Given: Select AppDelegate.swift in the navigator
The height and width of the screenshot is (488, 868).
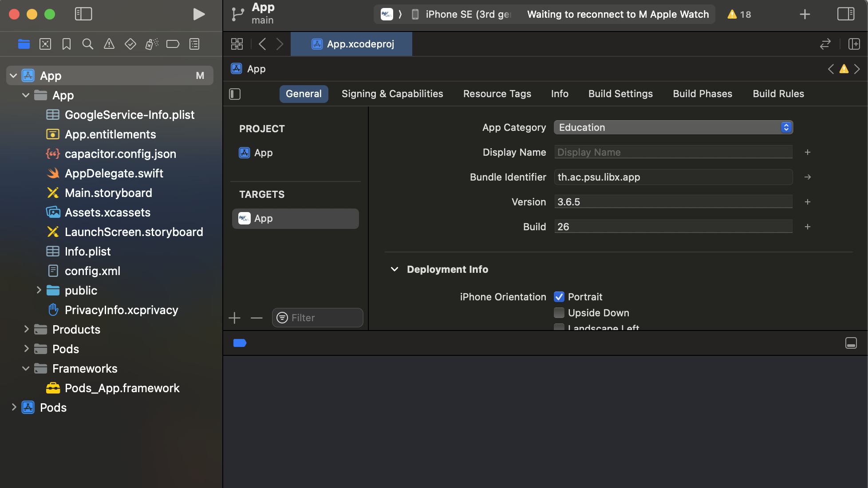Looking at the screenshot, I should click(114, 173).
